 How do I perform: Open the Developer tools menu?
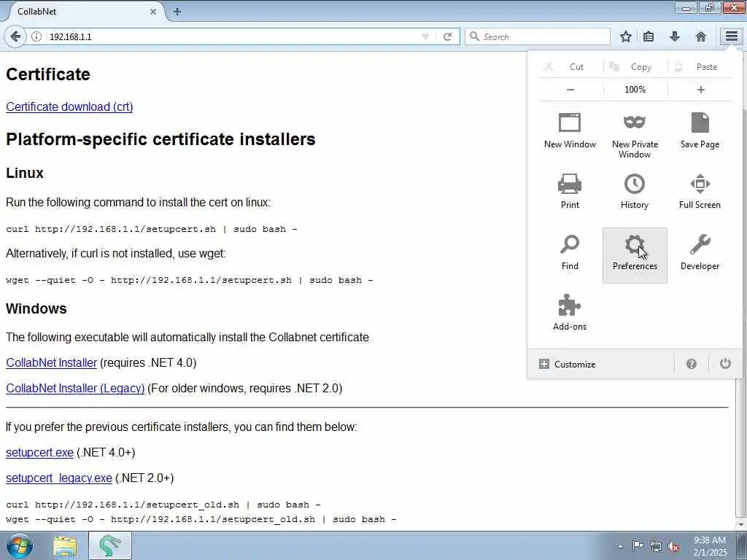[x=700, y=252]
